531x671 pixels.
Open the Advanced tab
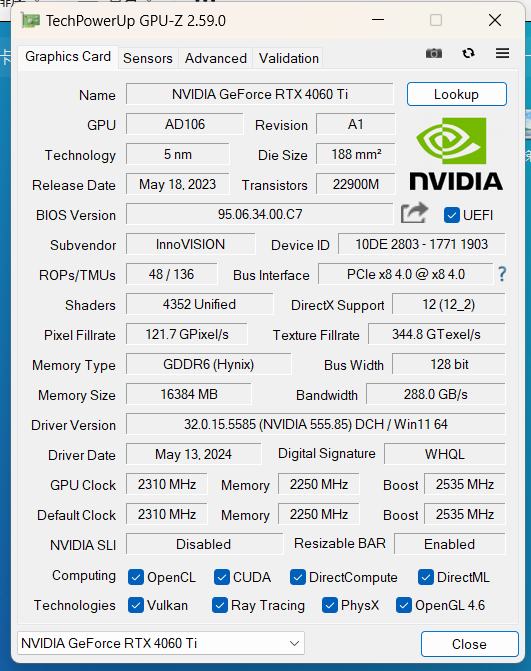click(x=216, y=58)
